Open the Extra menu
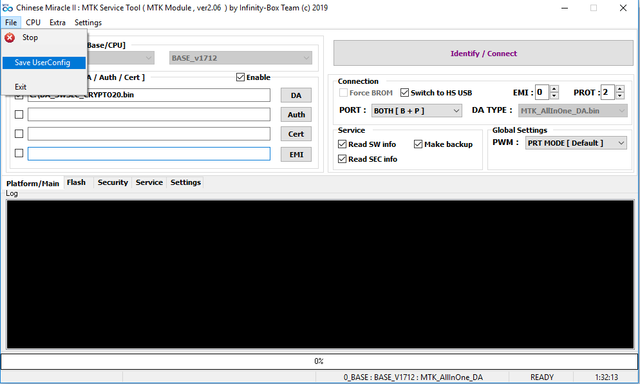Image resolution: width=640 pixels, height=384 pixels. [x=58, y=22]
